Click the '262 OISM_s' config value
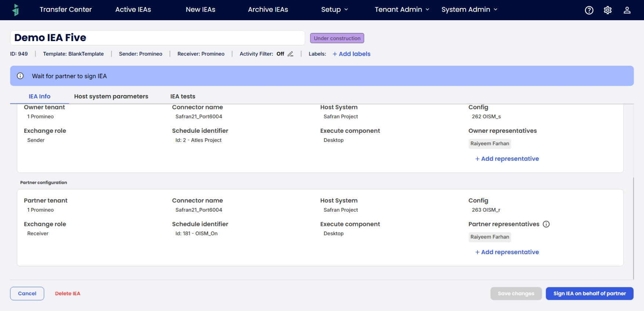Viewport: 644px width, 311px height. click(x=486, y=117)
